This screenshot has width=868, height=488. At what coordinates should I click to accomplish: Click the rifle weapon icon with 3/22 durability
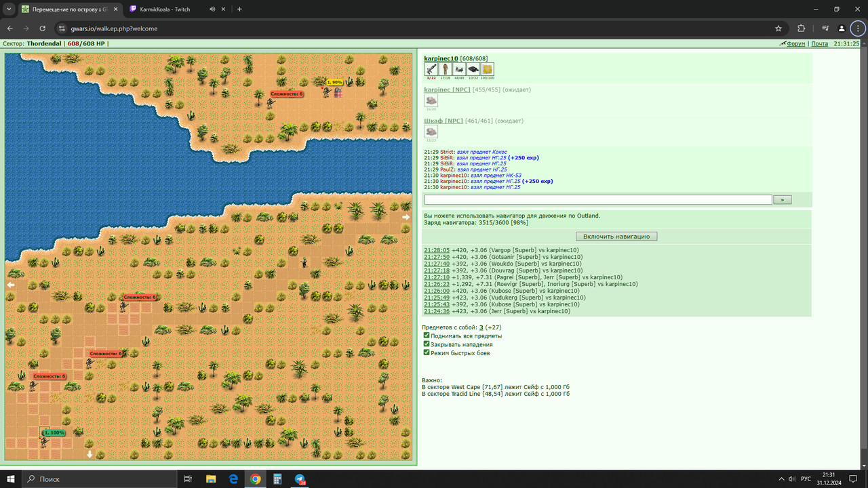(431, 69)
